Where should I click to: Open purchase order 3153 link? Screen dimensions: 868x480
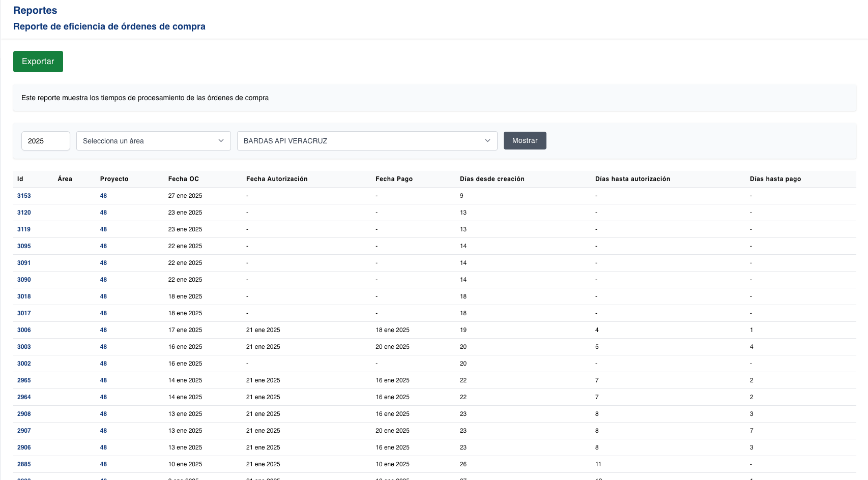click(24, 196)
